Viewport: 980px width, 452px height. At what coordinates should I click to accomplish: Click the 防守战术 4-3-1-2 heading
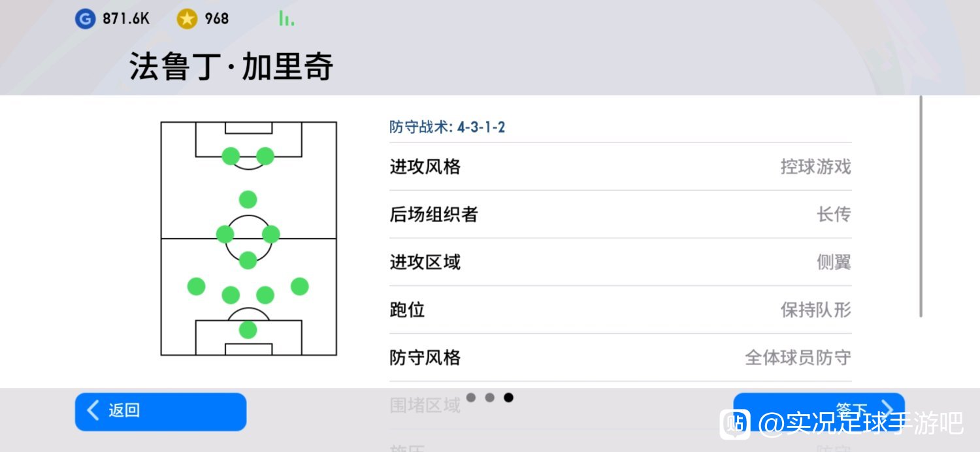pos(447,127)
